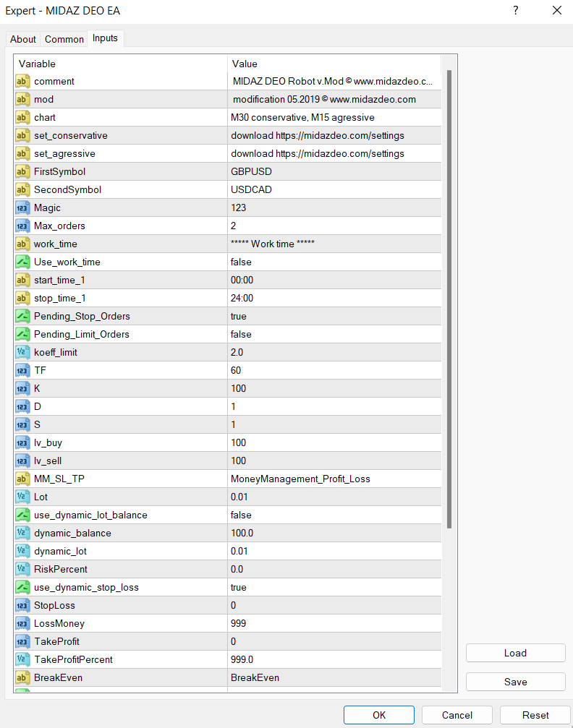Click the integer icon next to StopLoss
Viewport: 573px width, 728px height.
coord(22,605)
